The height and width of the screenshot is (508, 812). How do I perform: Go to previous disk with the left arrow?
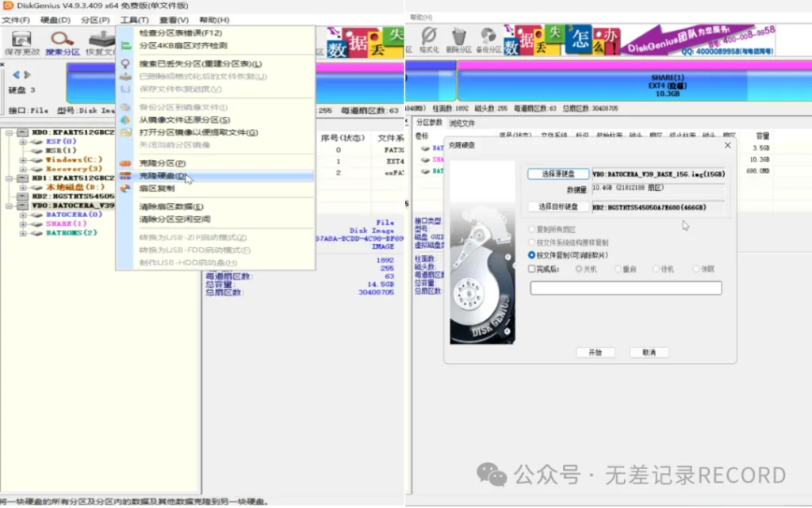(x=16, y=74)
